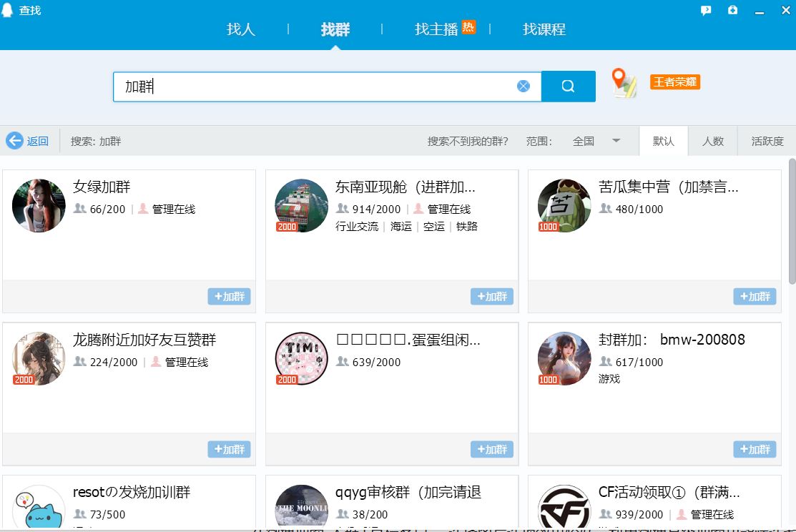Open the 东南亚现舱 group title
796x532 pixels.
(405, 187)
